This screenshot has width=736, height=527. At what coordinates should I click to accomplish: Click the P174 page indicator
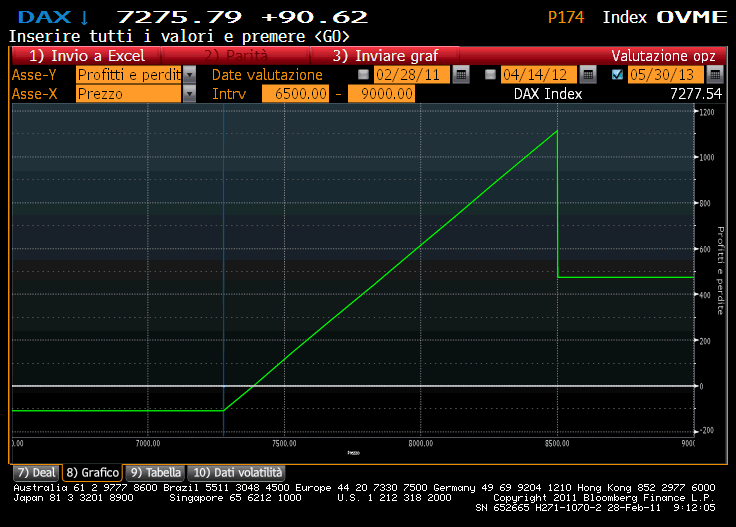click(566, 17)
